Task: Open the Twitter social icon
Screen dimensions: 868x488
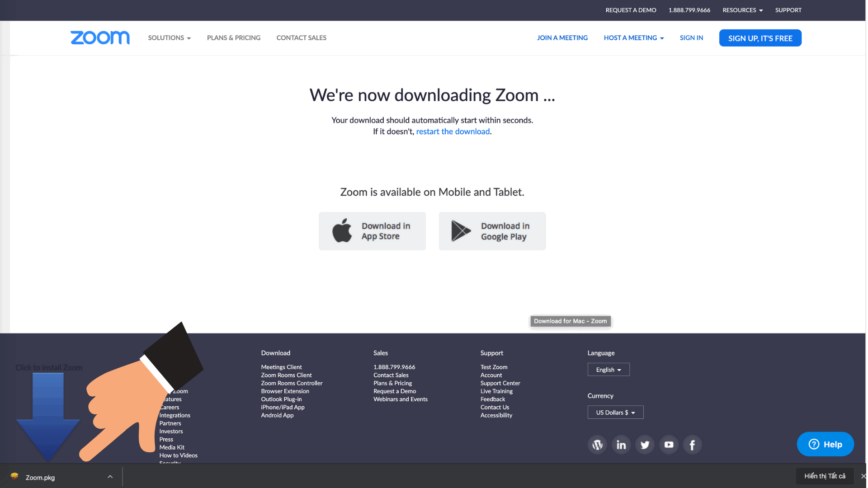Action: tap(645, 445)
